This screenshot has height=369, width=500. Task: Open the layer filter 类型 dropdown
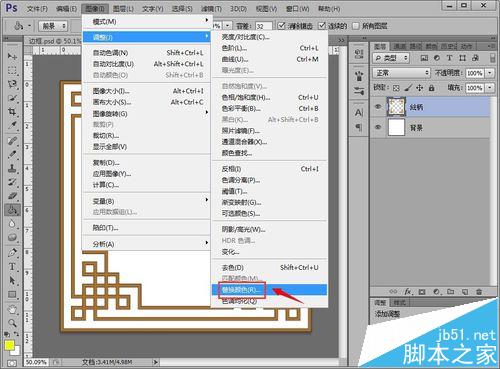coord(391,58)
